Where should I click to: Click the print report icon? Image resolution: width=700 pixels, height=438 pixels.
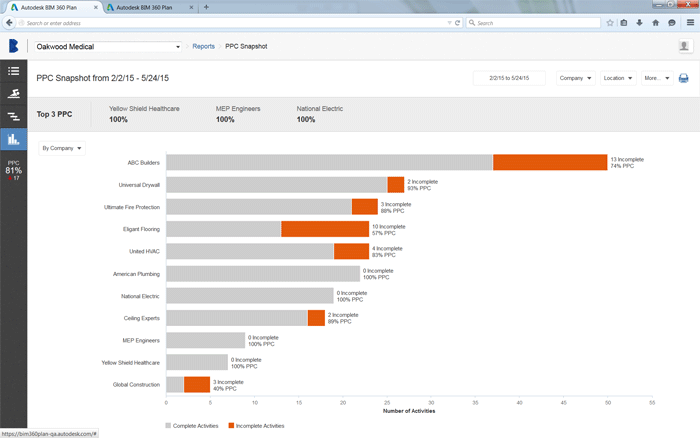pos(683,78)
